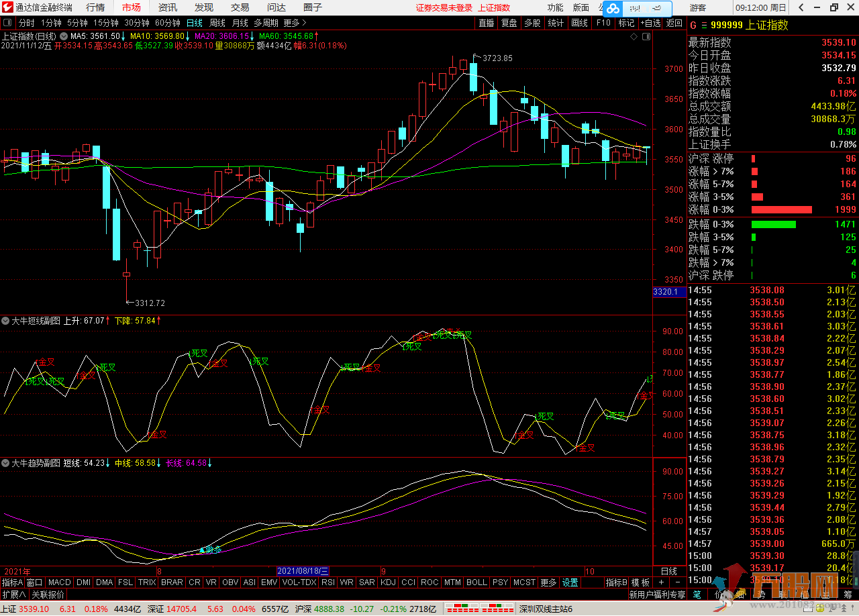
Task: Apply the KDJ indicator
Action: 388,582
